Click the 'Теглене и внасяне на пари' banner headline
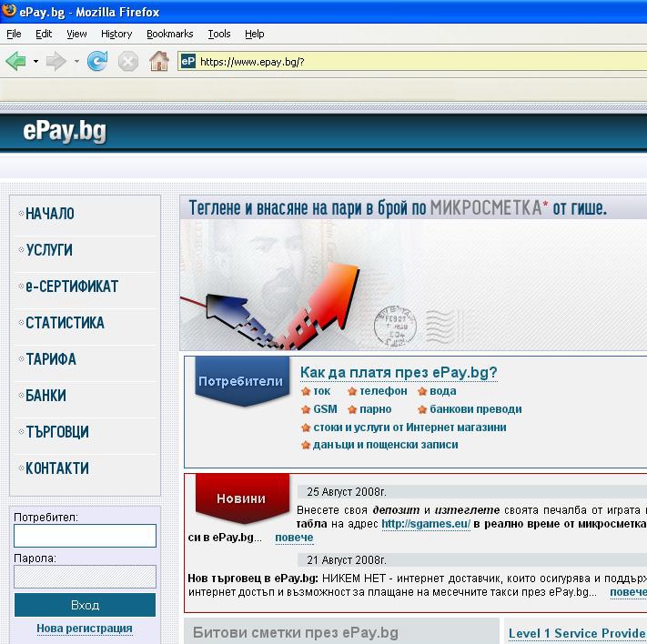 (x=398, y=208)
